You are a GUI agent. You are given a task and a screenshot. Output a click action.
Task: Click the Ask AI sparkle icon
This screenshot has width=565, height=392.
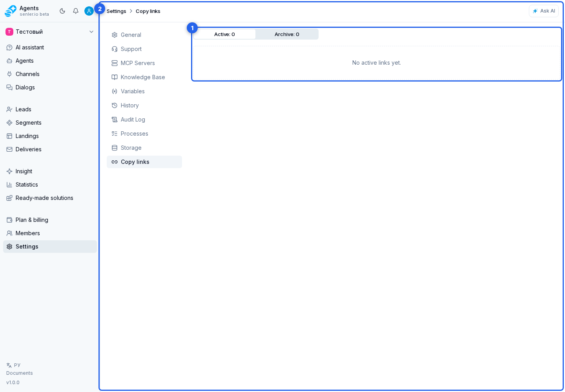pyautogui.click(x=535, y=11)
